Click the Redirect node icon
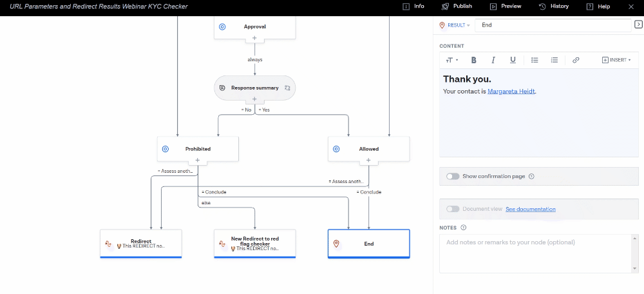 tap(108, 244)
